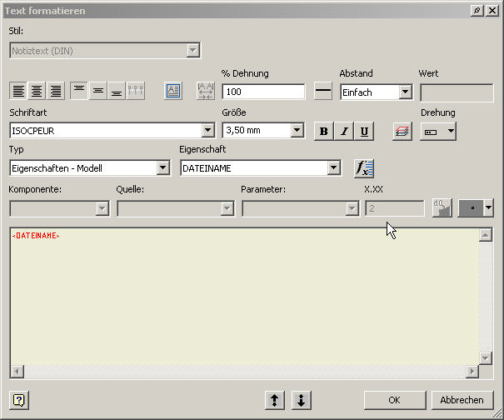Click the increase-size up-arrow button
The height and width of the screenshot is (420, 504).
275,400
